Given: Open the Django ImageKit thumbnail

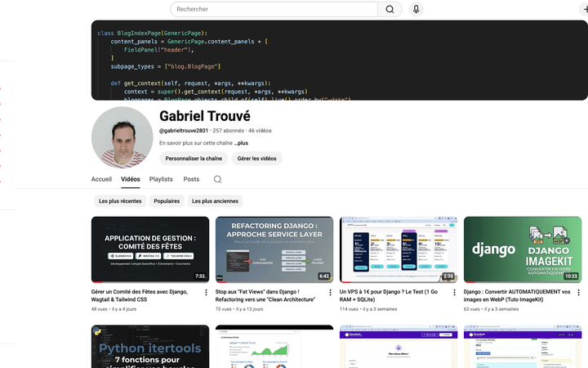Looking at the screenshot, I should coord(523,249).
